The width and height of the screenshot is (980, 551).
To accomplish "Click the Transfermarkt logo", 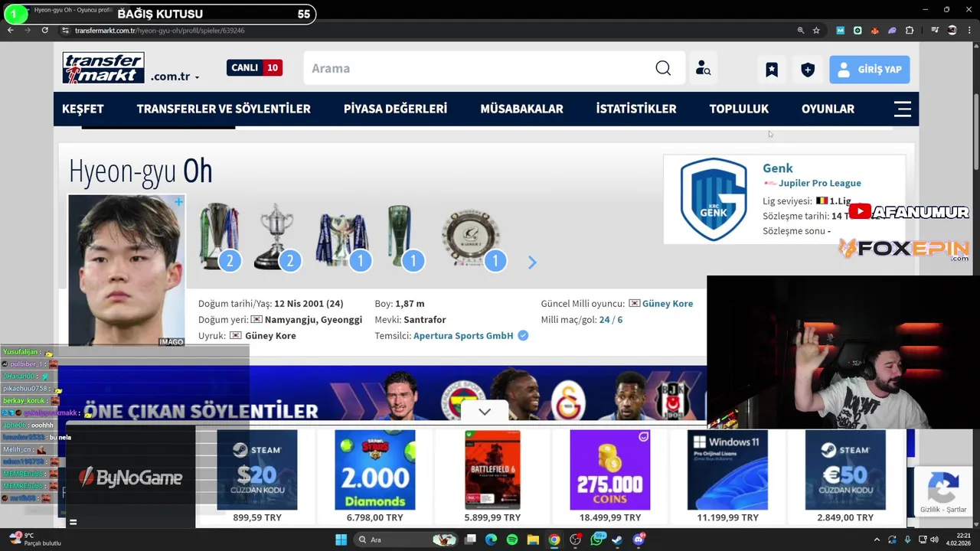I will [x=103, y=68].
